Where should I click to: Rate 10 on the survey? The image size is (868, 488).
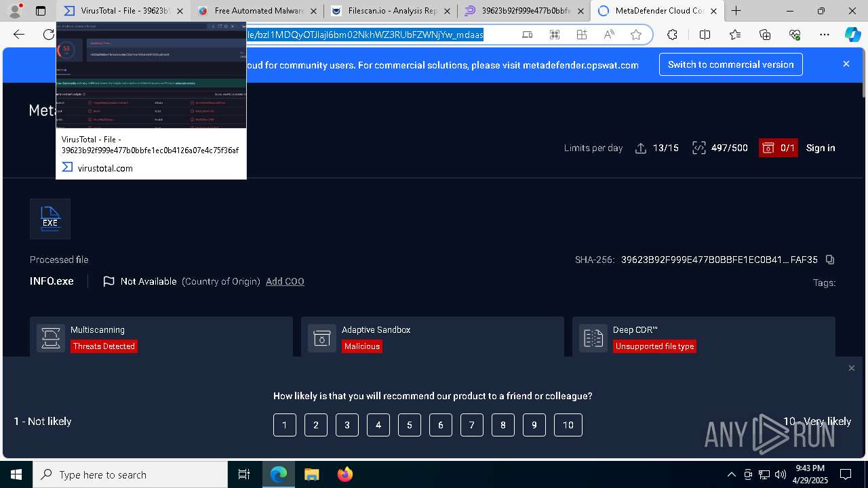pos(568,425)
